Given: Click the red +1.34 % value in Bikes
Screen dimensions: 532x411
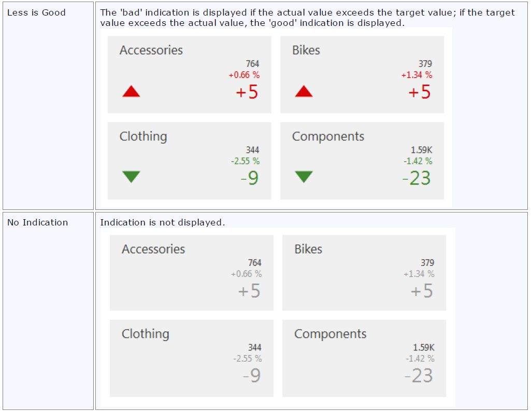Looking at the screenshot, I should coord(416,75).
